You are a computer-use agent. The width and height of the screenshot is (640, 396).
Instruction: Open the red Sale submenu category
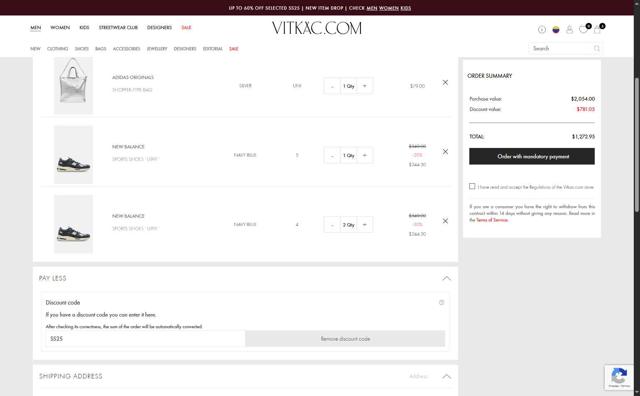(x=233, y=49)
